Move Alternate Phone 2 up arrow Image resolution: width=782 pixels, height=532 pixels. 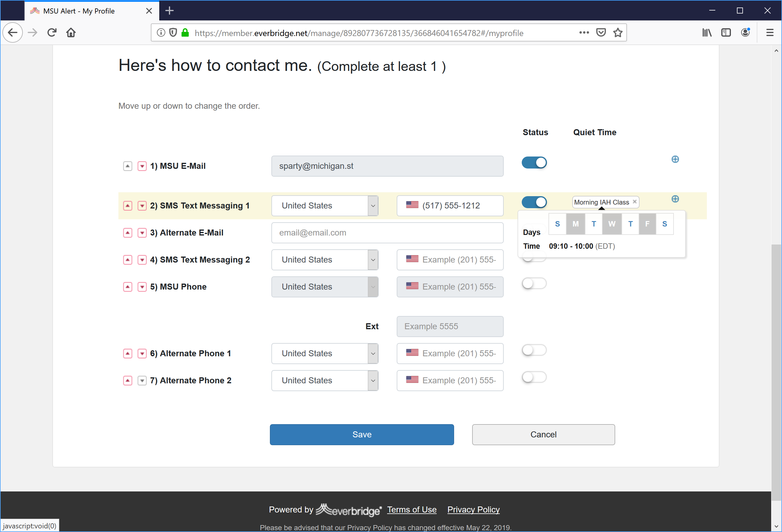click(127, 381)
